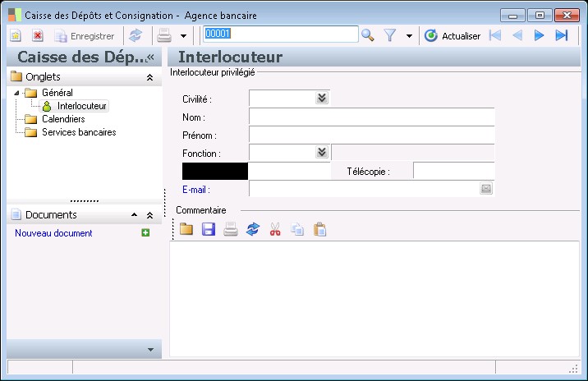Go to first record navigation icon

[x=495, y=35]
